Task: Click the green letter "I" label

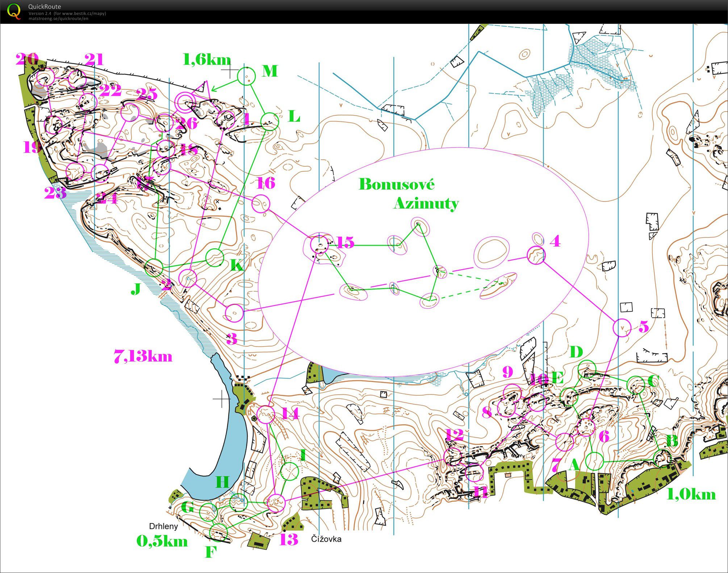Action: coord(303,455)
